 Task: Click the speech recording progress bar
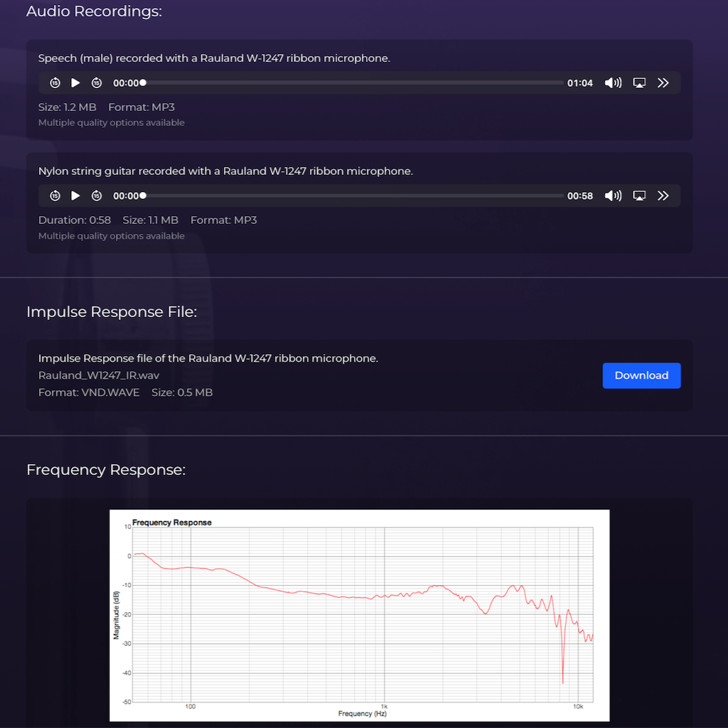pos(353,83)
